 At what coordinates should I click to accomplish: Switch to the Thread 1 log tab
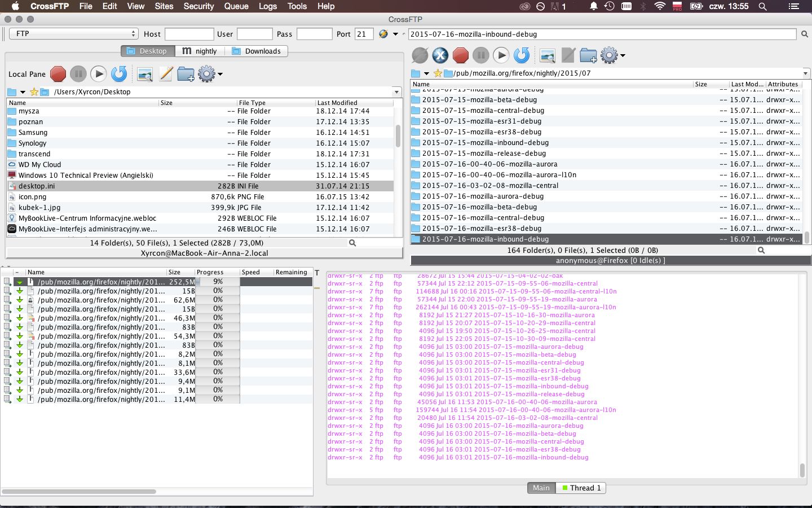coord(581,488)
